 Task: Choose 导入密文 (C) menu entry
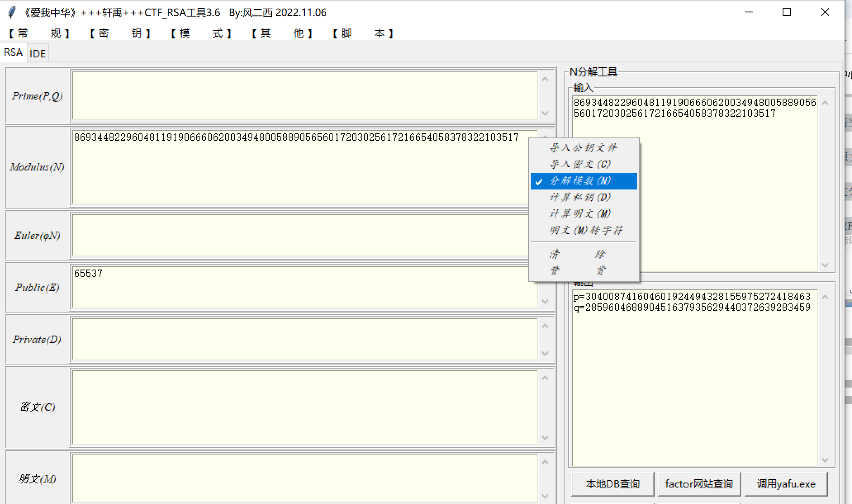pos(580,164)
